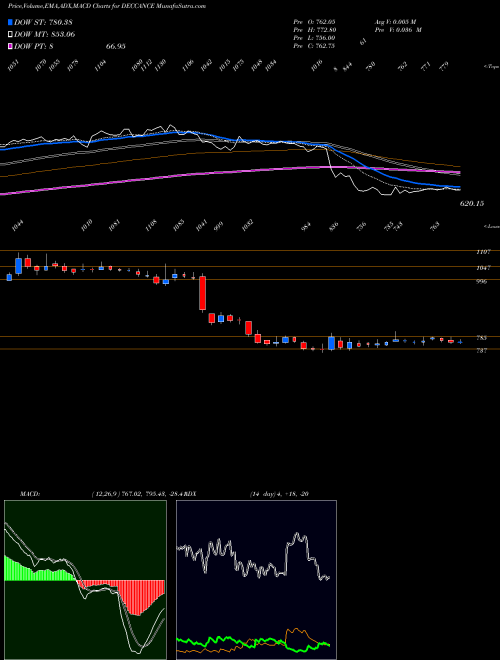This screenshot has width=500, height=660.
Task: Click the 1047 price level label
Action: point(483,268)
